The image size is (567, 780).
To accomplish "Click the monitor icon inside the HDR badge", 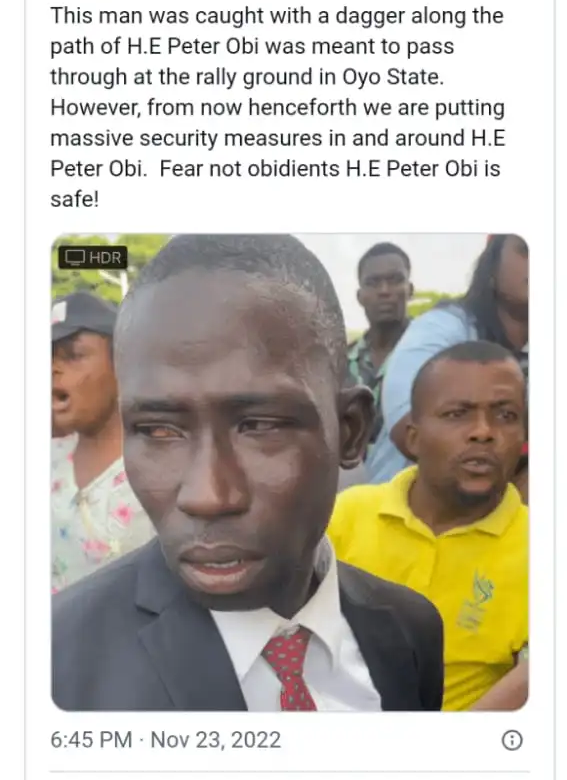I will click(x=76, y=258).
